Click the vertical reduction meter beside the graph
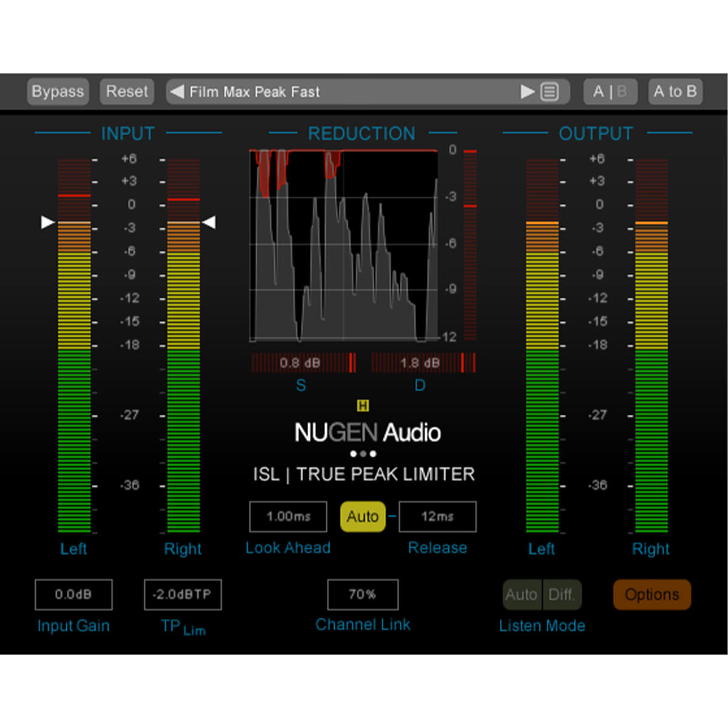The width and height of the screenshot is (728, 728). 470,244
